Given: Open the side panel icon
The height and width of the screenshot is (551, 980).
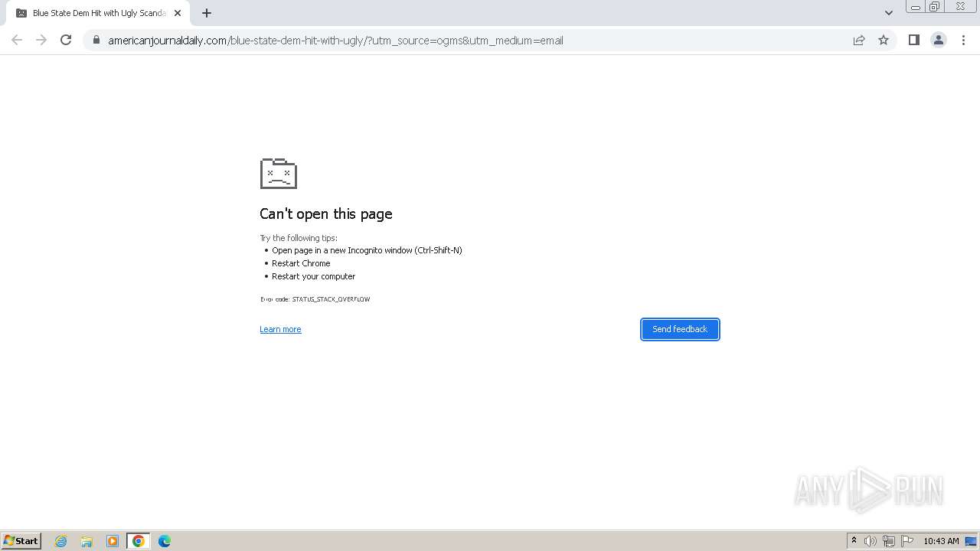Looking at the screenshot, I should coord(913,40).
